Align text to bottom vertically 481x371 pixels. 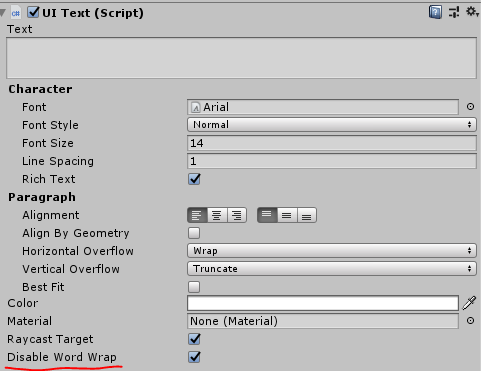click(x=307, y=215)
